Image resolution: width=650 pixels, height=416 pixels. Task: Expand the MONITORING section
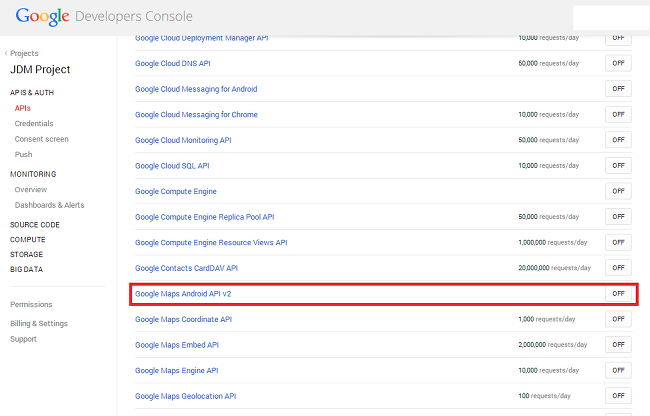(33, 174)
